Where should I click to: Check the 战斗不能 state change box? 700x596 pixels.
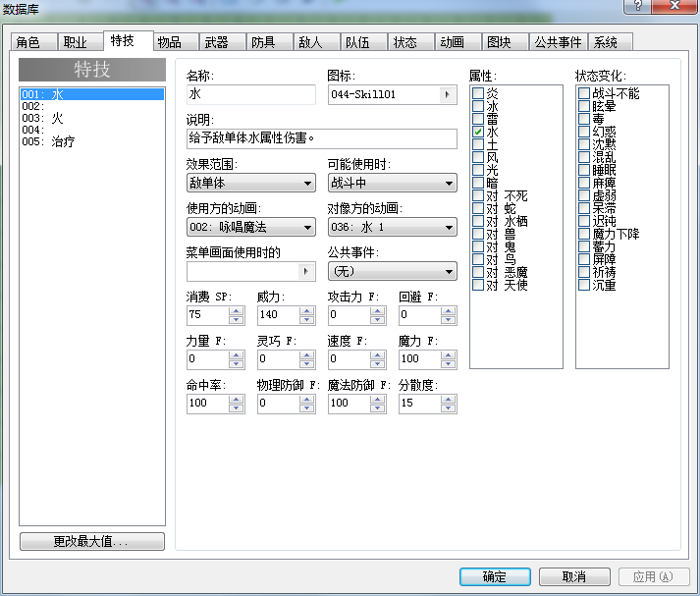click(584, 93)
